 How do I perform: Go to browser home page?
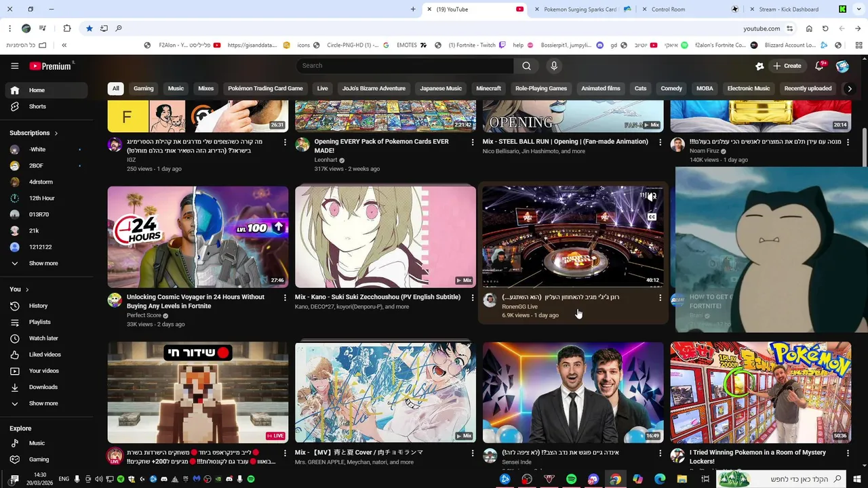[x=809, y=28]
